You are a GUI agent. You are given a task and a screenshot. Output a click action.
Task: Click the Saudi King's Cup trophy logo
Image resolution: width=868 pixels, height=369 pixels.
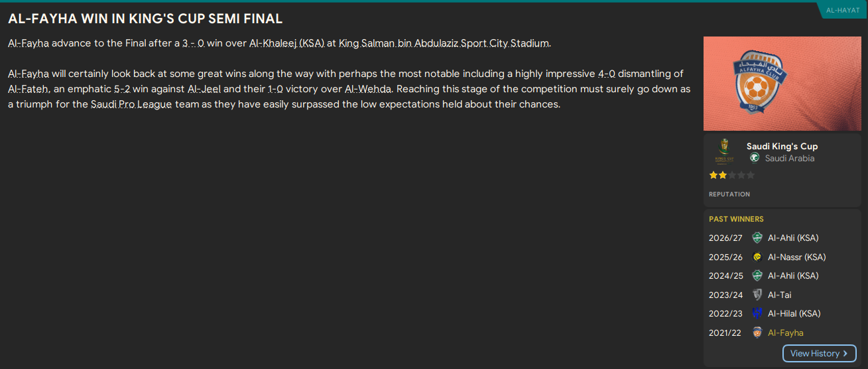[724, 151]
